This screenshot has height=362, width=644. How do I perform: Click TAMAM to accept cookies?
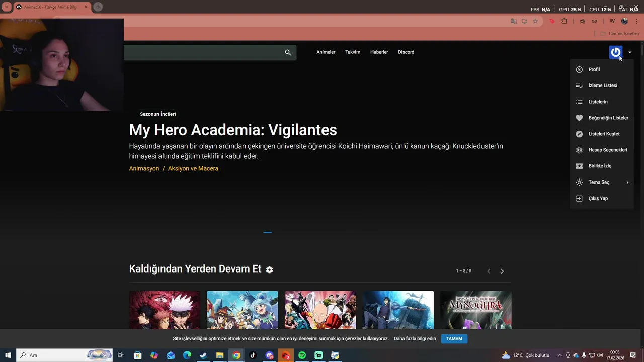tap(454, 339)
